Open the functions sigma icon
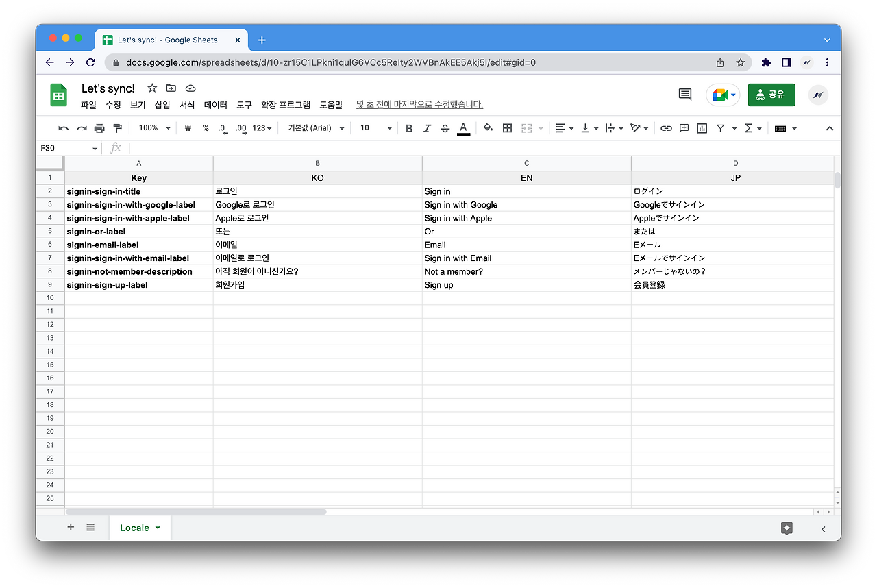877x588 pixels. (x=748, y=128)
